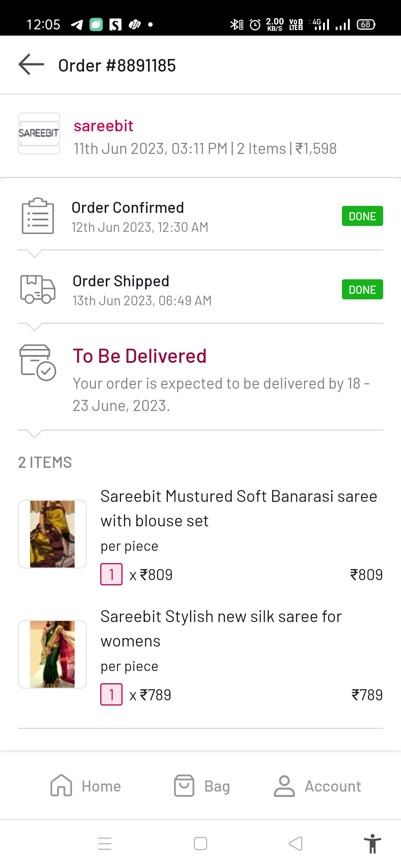The height and width of the screenshot is (868, 401).
Task: Tap the back arrow icon
Action: [x=31, y=65]
